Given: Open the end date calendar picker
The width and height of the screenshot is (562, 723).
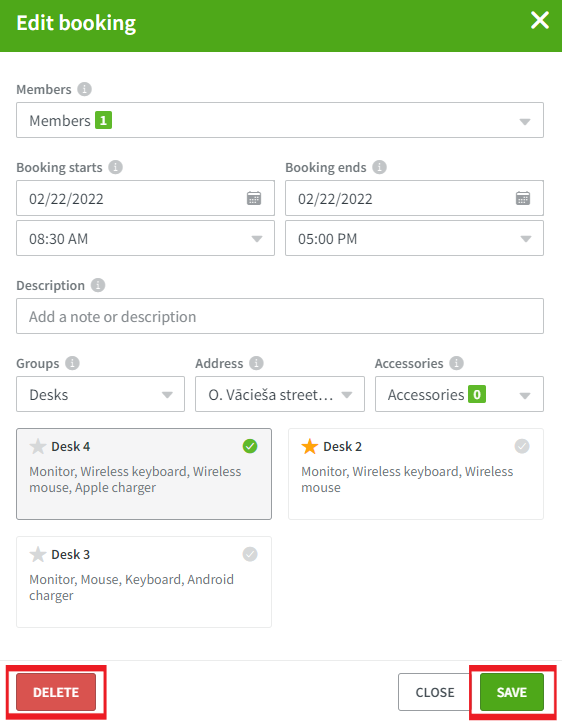Looking at the screenshot, I should [523, 198].
